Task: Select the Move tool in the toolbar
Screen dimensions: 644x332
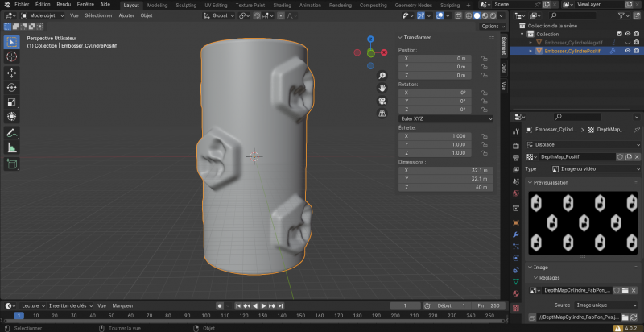Action: tap(12, 73)
